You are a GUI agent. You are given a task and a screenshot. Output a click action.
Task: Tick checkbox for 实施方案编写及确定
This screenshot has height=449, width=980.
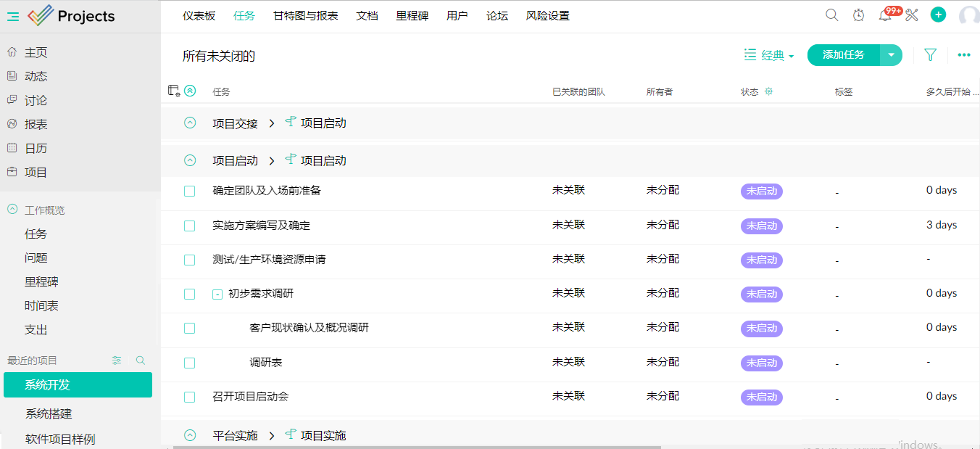click(189, 226)
